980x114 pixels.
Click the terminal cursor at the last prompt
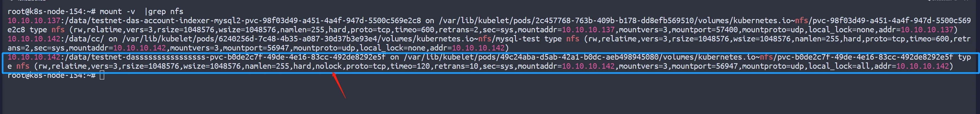point(101,75)
